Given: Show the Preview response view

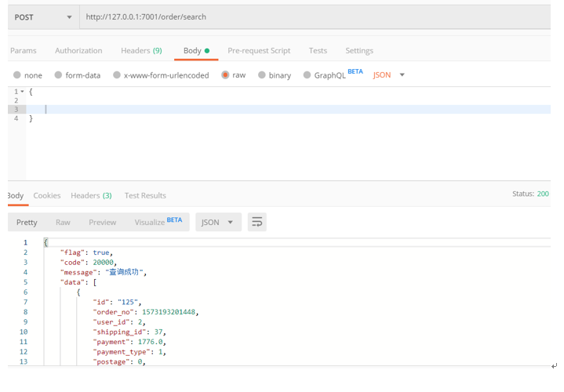Looking at the screenshot, I should tap(103, 222).
